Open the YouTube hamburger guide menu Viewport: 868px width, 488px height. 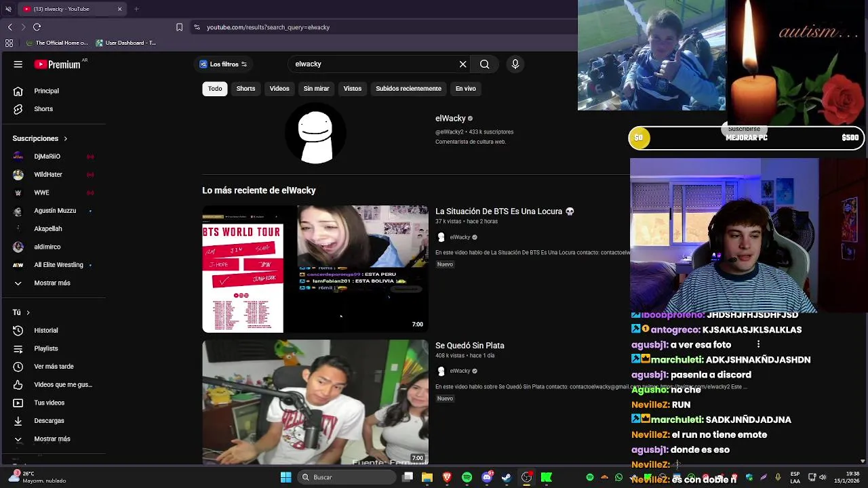(18, 64)
